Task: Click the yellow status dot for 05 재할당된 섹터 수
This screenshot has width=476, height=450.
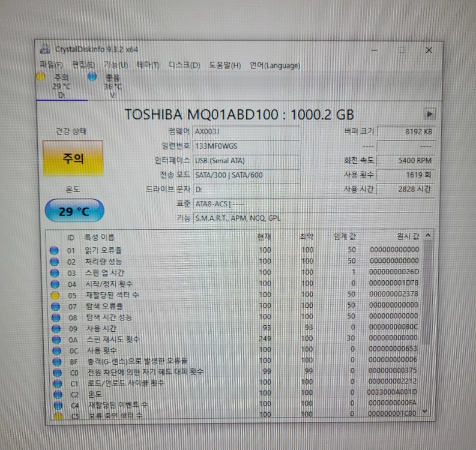Action: pos(55,295)
